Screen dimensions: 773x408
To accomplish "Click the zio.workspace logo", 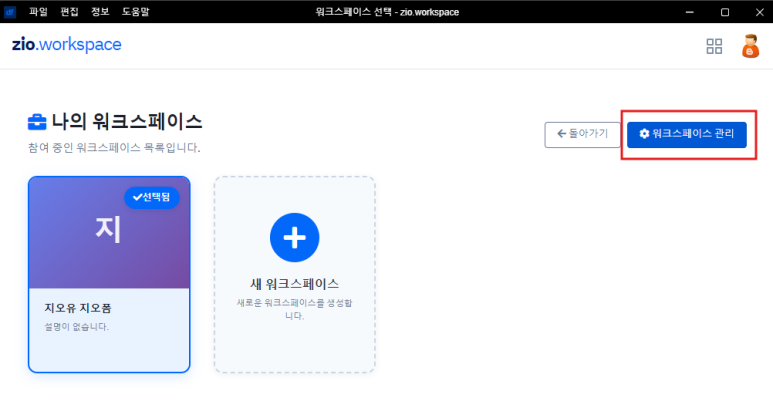I will 67,45.
